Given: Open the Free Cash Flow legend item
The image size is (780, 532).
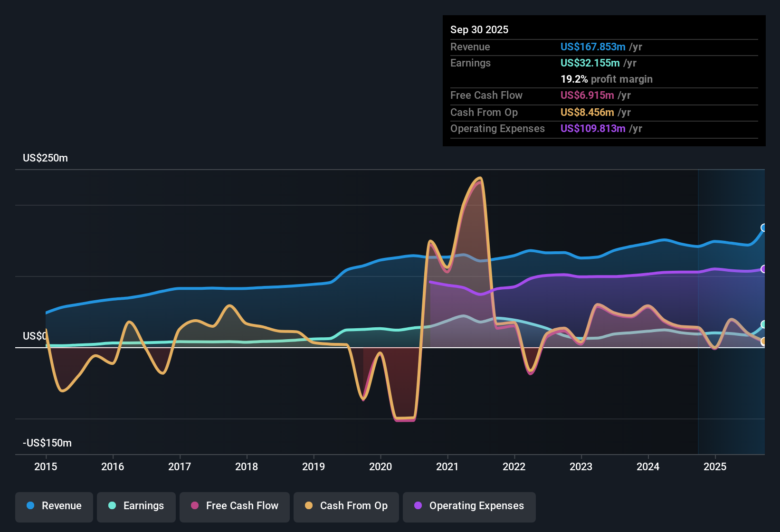Looking at the screenshot, I should pos(234,506).
